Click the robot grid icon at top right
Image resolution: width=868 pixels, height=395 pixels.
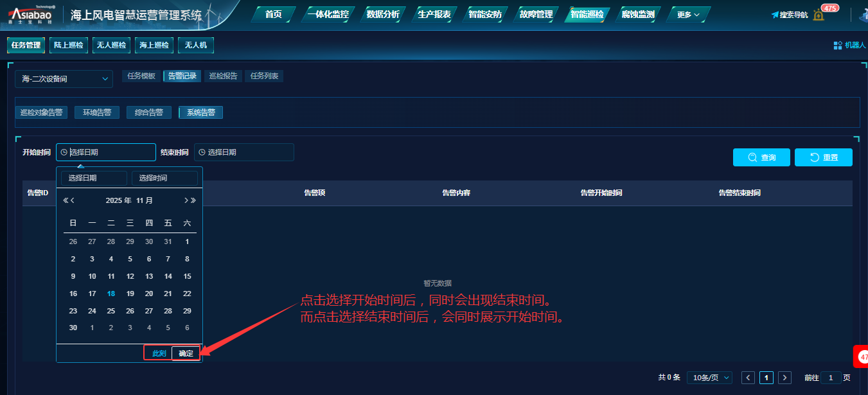[x=838, y=45]
